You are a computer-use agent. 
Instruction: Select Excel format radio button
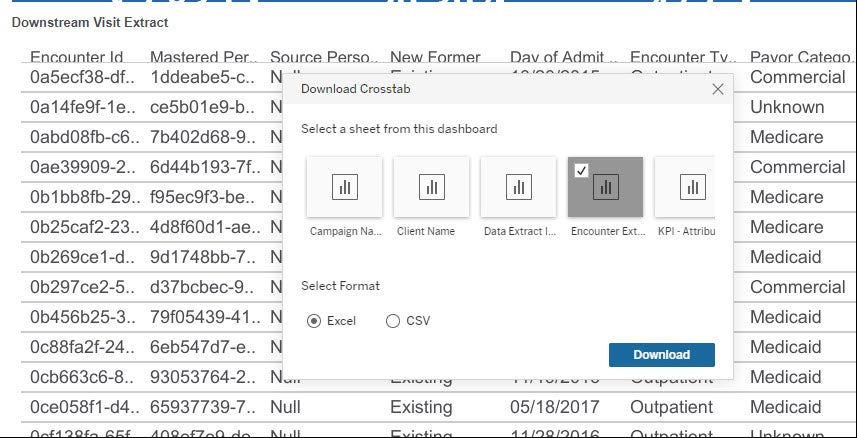pyautogui.click(x=314, y=321)
